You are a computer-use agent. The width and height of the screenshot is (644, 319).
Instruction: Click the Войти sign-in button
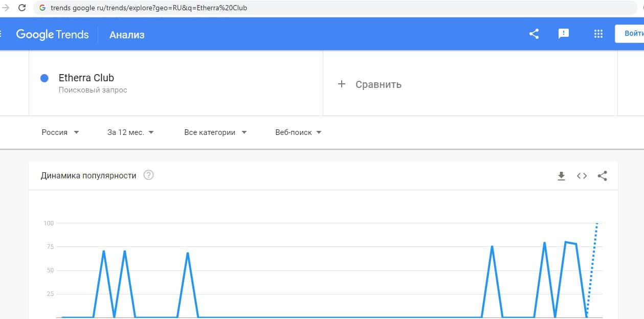631,34
